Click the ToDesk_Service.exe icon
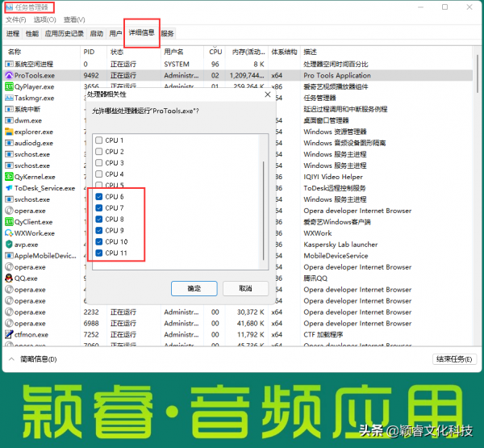484x448 pixels. (9, 188)
